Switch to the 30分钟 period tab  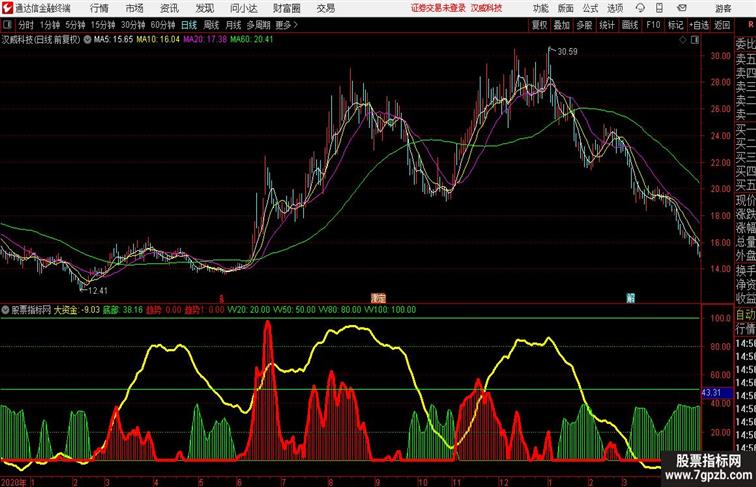pos(133,25)
